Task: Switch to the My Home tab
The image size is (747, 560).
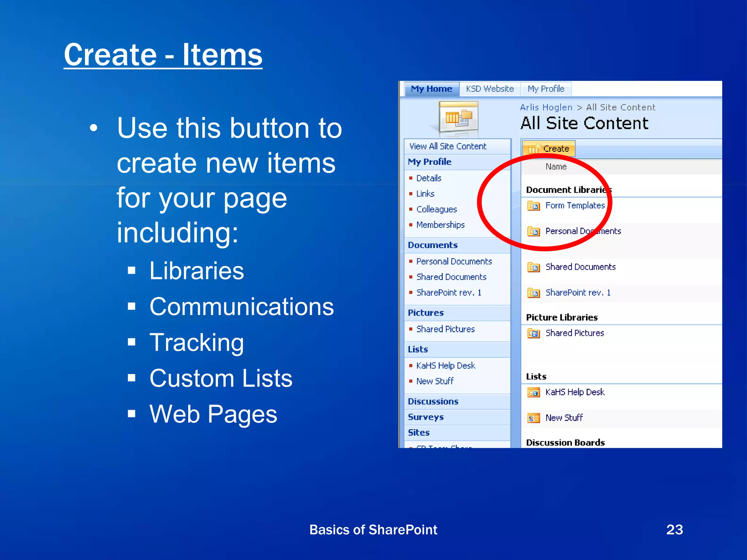Action: (431, 89)
